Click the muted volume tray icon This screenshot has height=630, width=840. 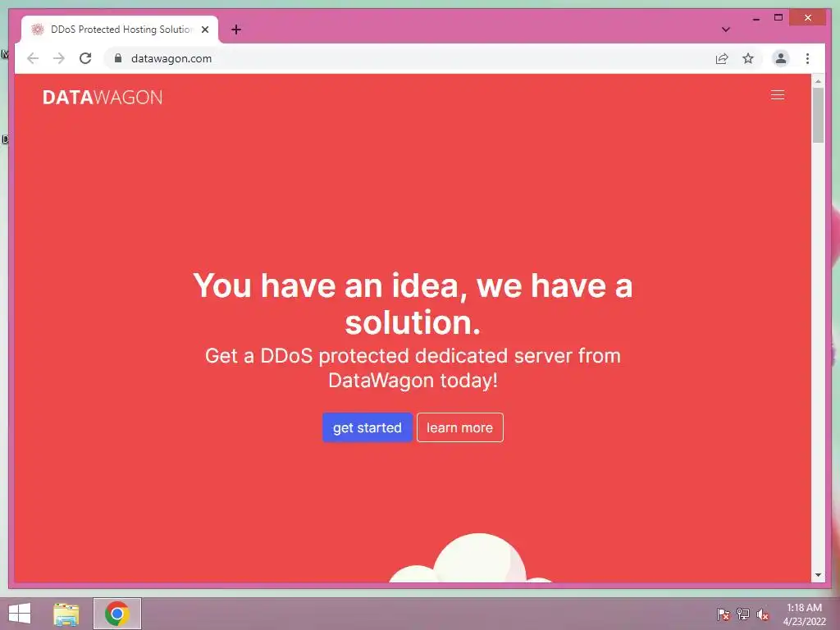[763, 614]
